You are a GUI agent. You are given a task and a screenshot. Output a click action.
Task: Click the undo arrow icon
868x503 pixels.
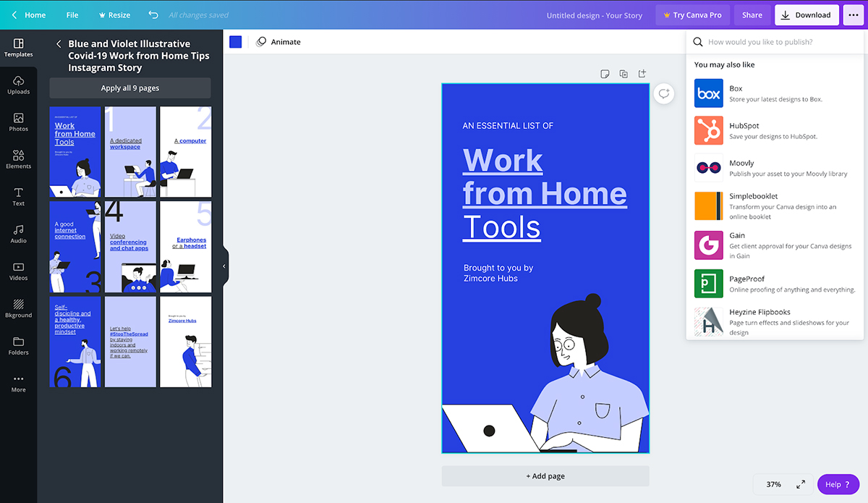point(153,14)
